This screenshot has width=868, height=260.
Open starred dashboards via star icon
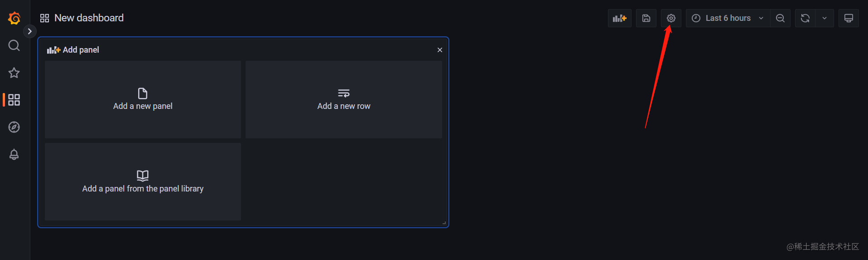[x=14, y=73]
